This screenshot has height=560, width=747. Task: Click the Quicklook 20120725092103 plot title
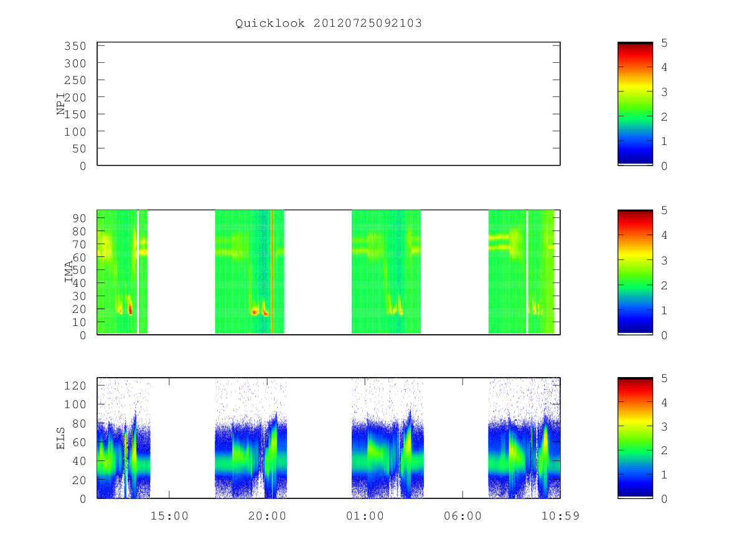(x=329, y=24)
